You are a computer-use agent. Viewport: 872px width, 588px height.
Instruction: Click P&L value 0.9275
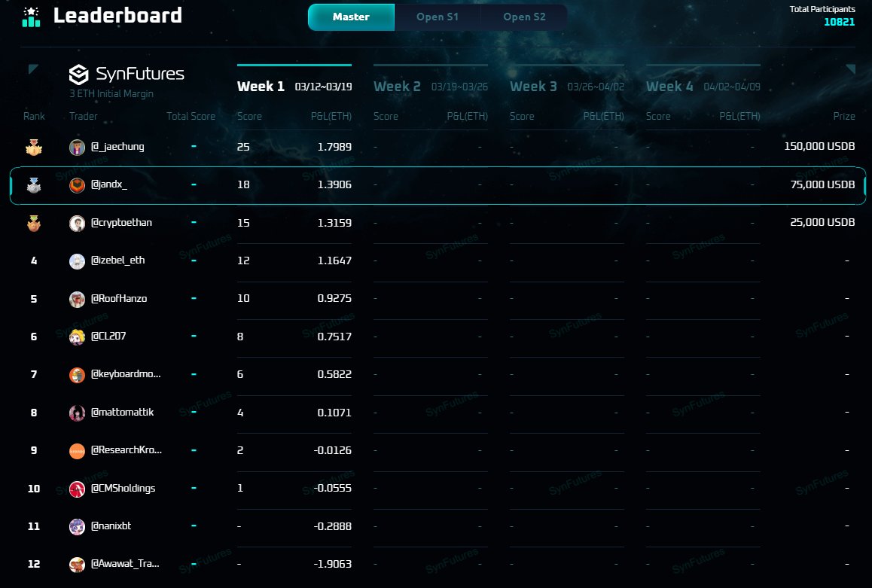pos(334,298)
